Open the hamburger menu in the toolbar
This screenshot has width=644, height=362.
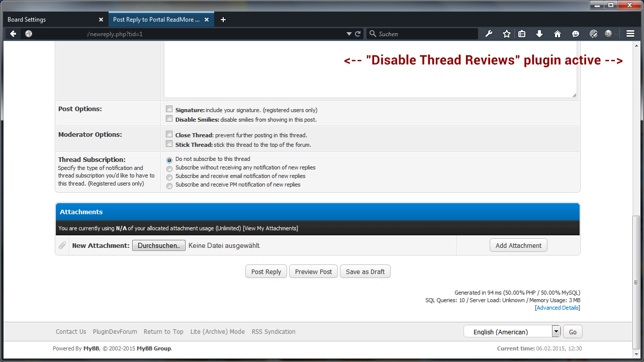pos(630,34)
